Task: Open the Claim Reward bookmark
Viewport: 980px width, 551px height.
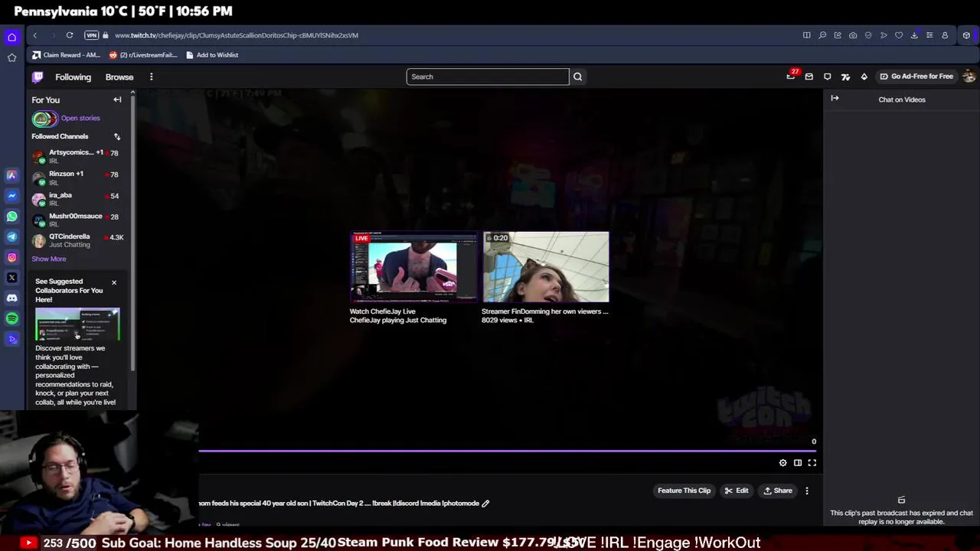Action: click(67, 55)
